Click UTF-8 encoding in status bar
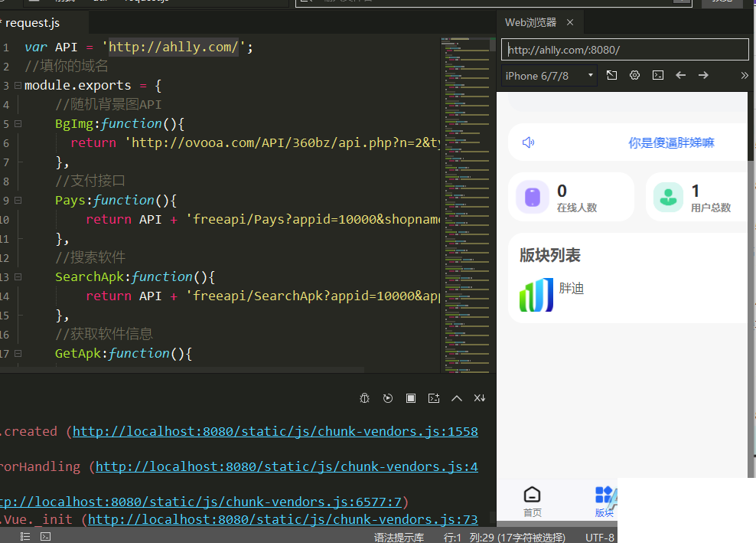 point(600,537)
